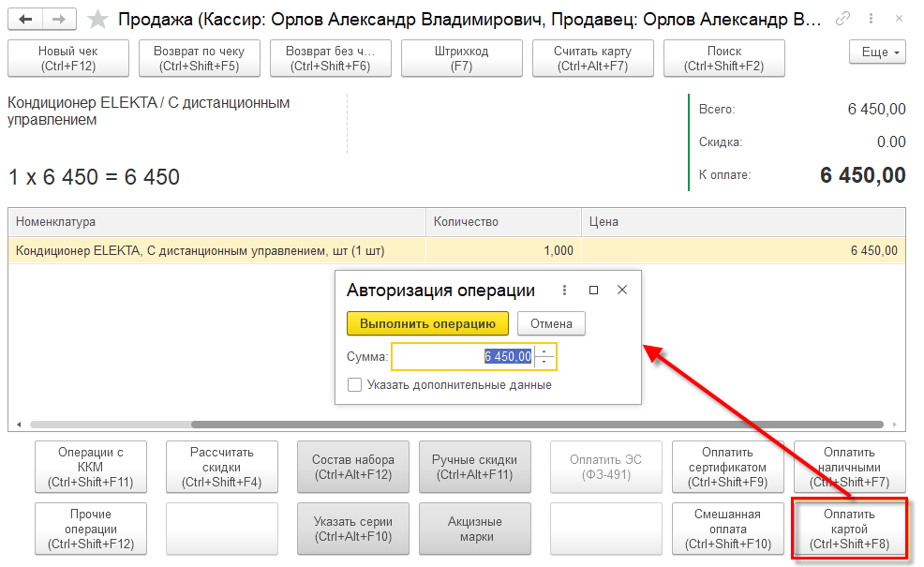This screenshot has height=567, width=924.
Task: Decrease Сумма with the down spinner
Action: tap(544, 362)
